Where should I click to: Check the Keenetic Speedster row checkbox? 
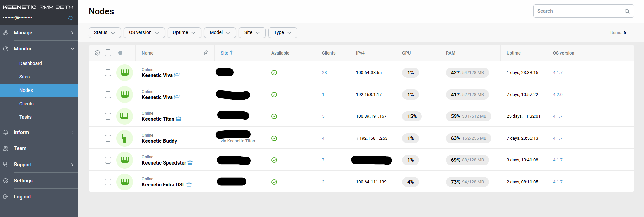coord(108,160)
